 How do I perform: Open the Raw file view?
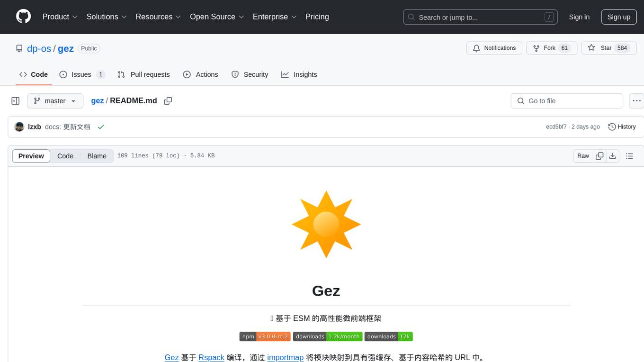click(583, 156)
